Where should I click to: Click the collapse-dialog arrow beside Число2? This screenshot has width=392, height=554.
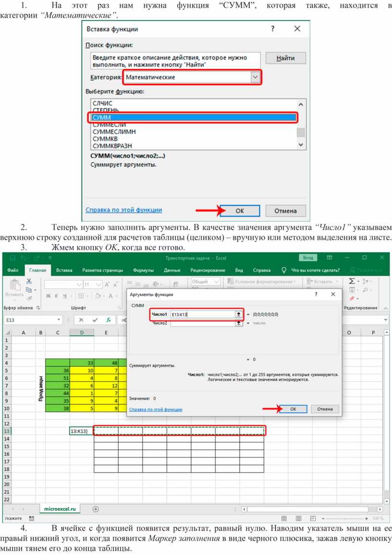(x=239, y=323)
